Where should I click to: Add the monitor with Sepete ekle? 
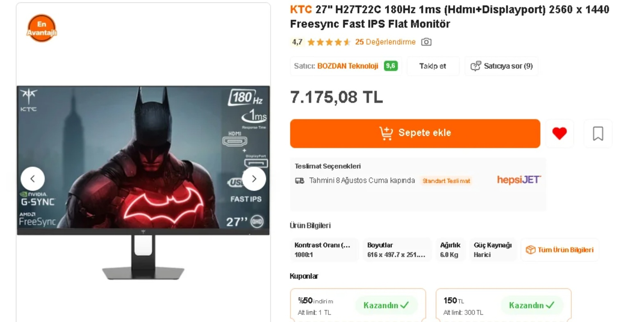pos(415,133)
